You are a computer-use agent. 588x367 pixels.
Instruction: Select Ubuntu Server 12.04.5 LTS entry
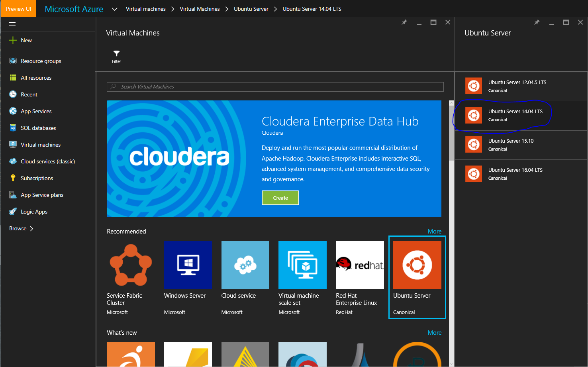click(521, 86)
